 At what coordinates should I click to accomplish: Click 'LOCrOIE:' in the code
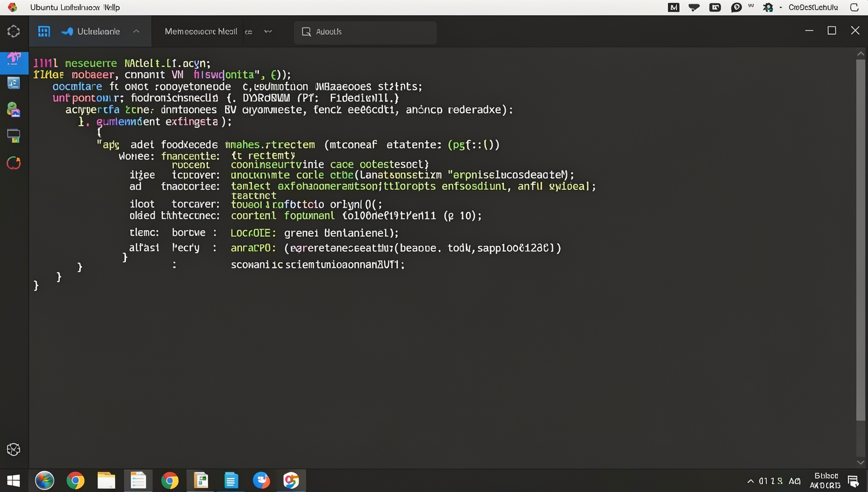tap(253, 233)
